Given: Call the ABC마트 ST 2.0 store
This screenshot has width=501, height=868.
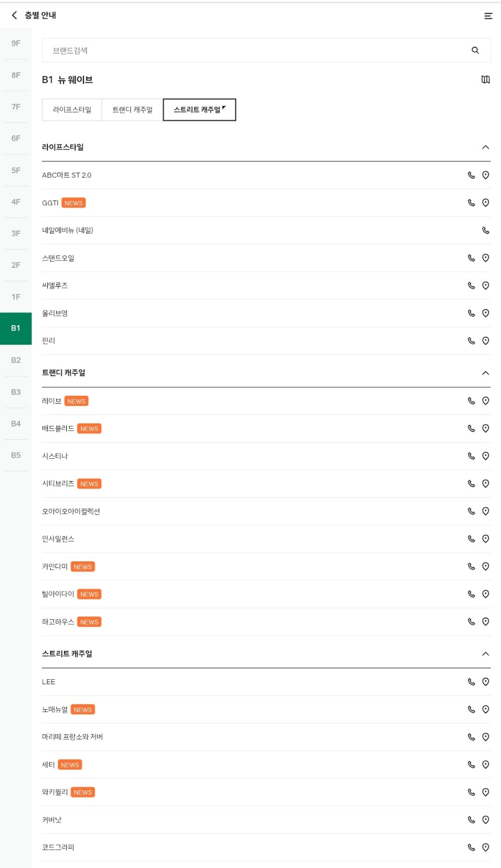Looking at the screenshot, I should (471, 175).
